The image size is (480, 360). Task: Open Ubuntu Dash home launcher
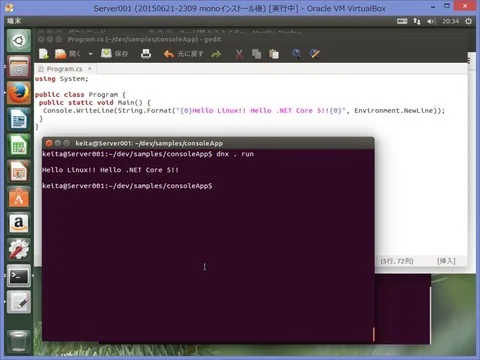[19, 41]
